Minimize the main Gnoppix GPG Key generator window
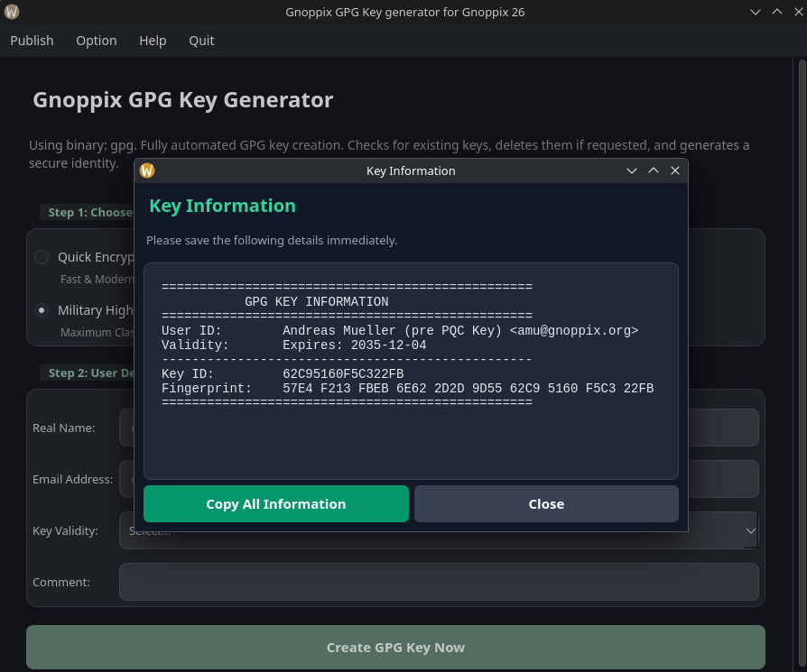Screen dimensions: 807x672 [x=756, y=12]
